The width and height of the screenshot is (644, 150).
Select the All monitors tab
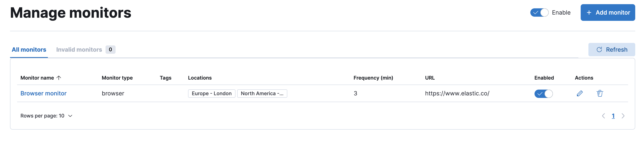pyautogui.click(x=29, y=49)
